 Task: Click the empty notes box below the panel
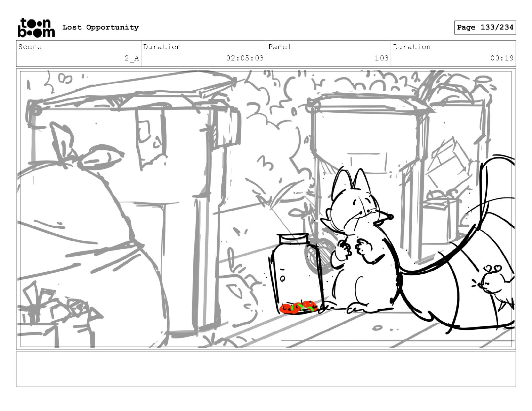[266, 369]
